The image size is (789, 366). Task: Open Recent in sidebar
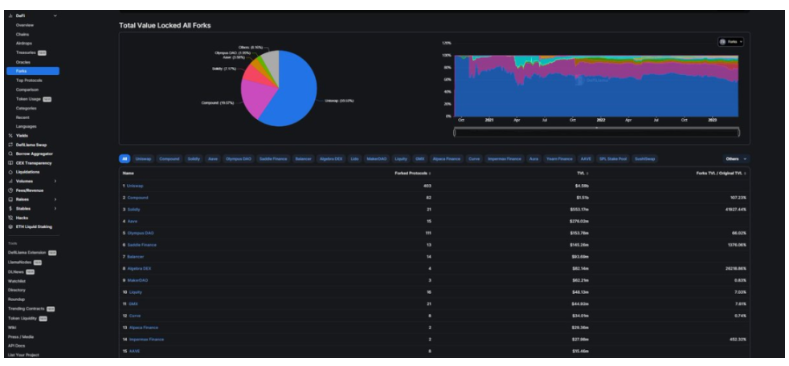(23, 117)
